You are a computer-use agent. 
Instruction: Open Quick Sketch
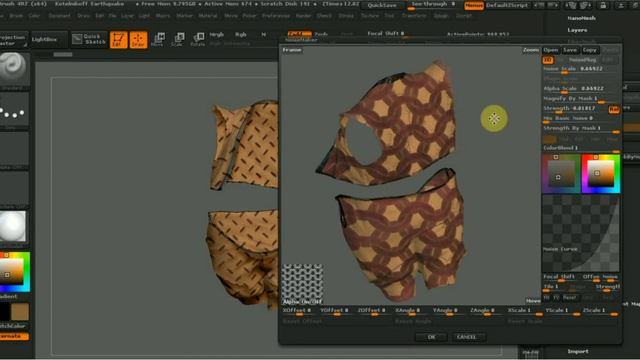89,39
